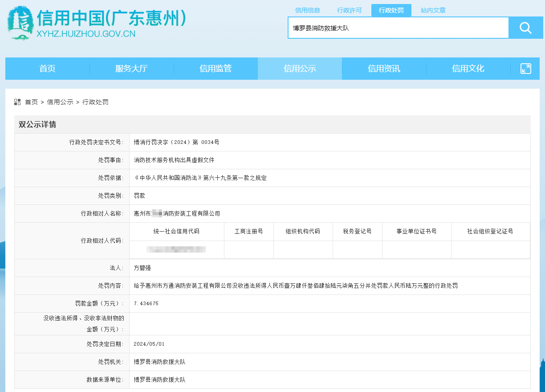The height and width of the screenshot is (392, 545).
Task: Click the 数据来源单位 label
Action: 106,380
